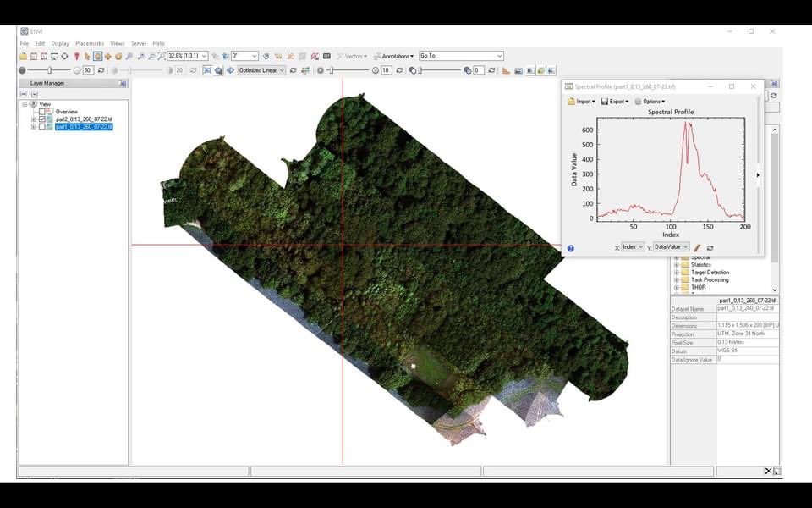Select the Crosshairs tool in toolbar
The width and height of the screenshot is (812, 508).
[65, 56]
